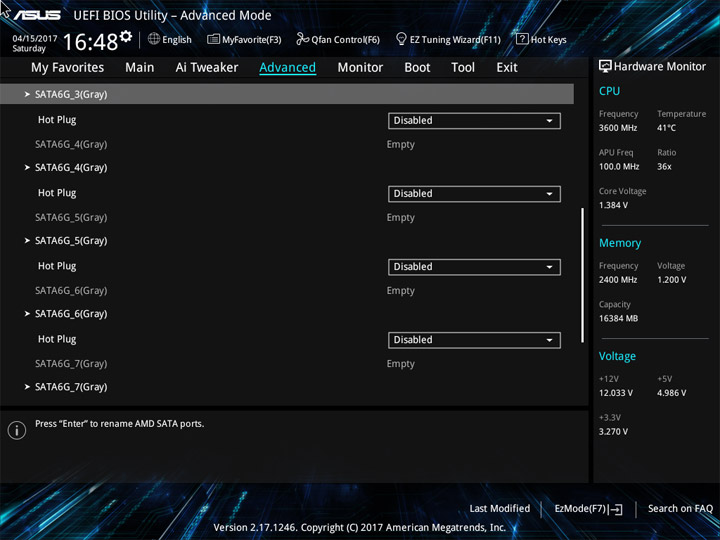The width and height of the screenshot is (720, 540).
Task: Select the Advanced tab
Action: click(287, 68)
